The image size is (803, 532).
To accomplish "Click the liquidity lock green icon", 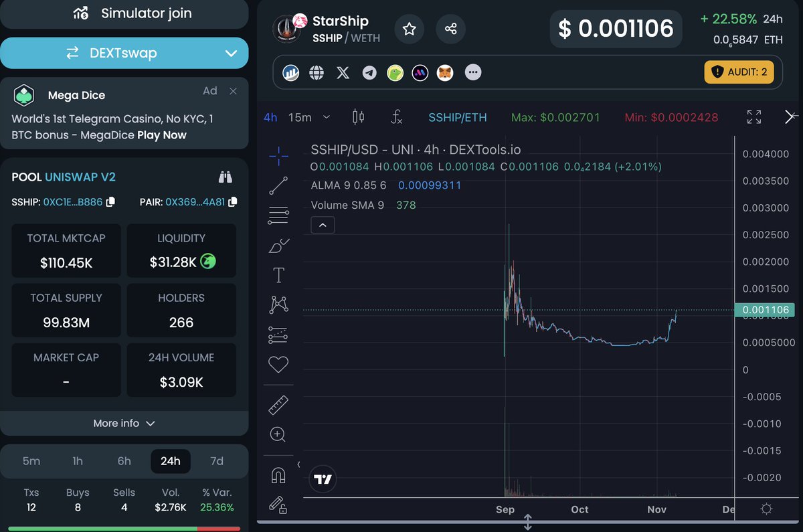I will click(209, 262).
